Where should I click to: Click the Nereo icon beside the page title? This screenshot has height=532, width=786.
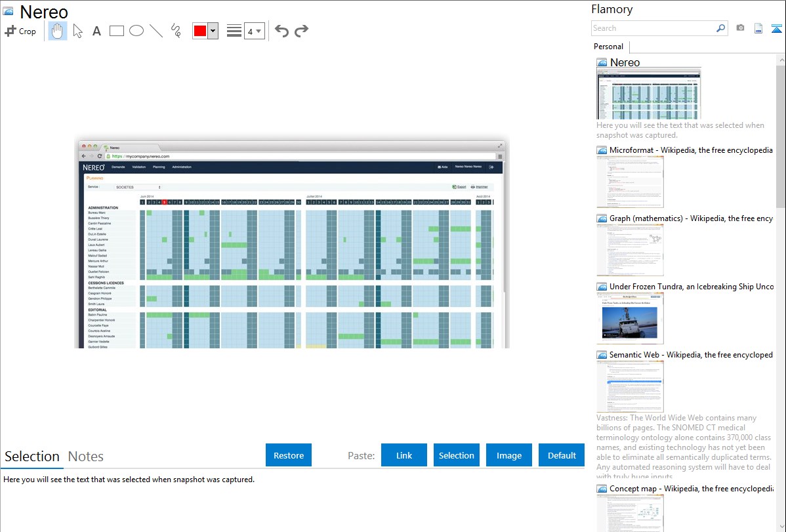(8, 11)
